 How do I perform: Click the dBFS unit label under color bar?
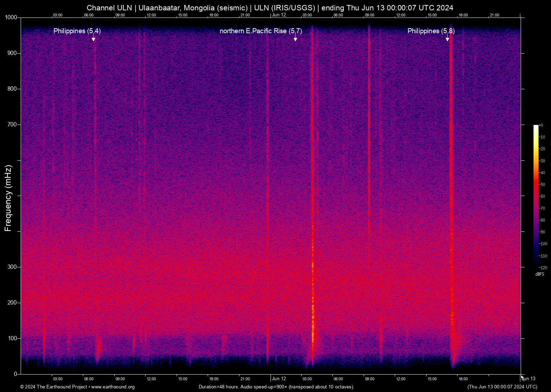pos(540,274)
